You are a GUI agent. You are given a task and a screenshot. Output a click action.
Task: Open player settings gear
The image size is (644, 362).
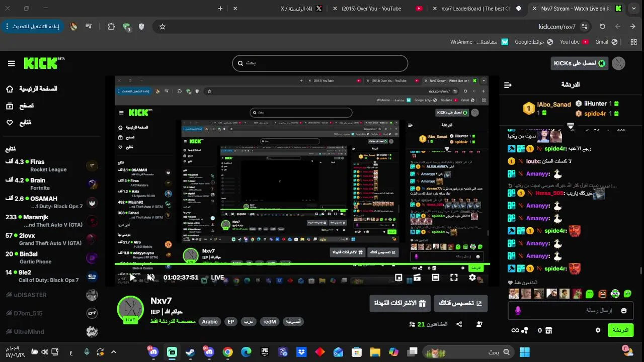tap(472, 277)
